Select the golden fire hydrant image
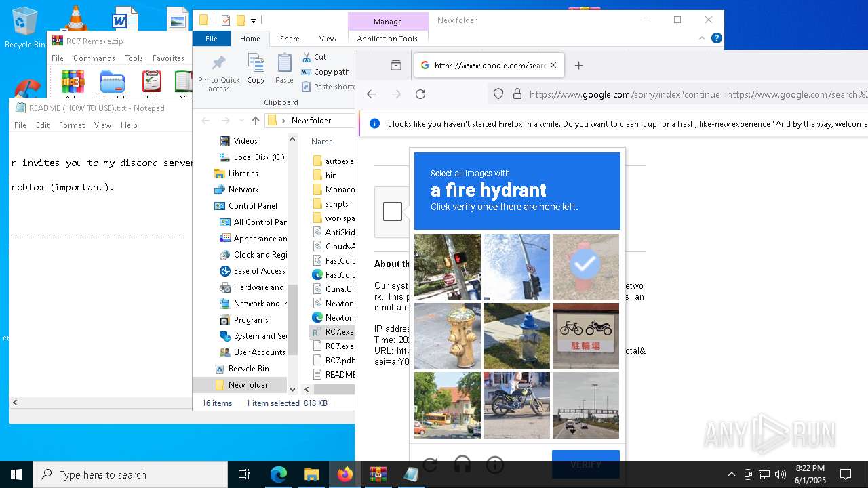Viewport: 868px width, 488px height. [448, 336]
